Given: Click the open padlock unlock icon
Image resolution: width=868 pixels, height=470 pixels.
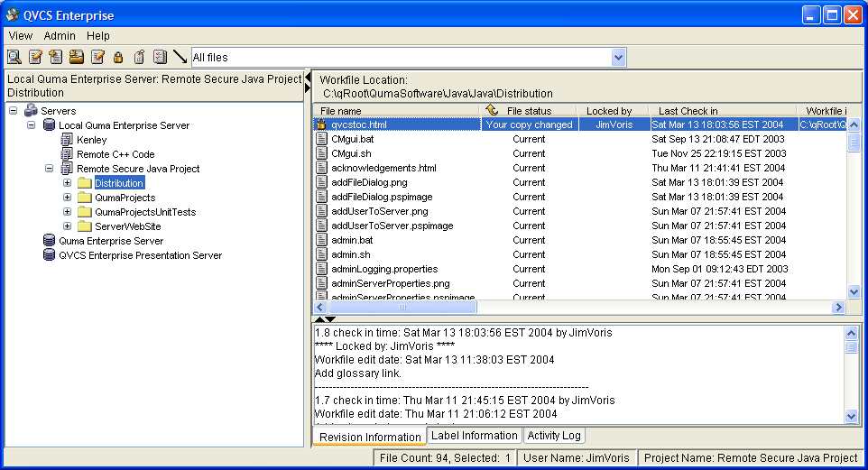Looking at the screenshot, I should point(139,57).
